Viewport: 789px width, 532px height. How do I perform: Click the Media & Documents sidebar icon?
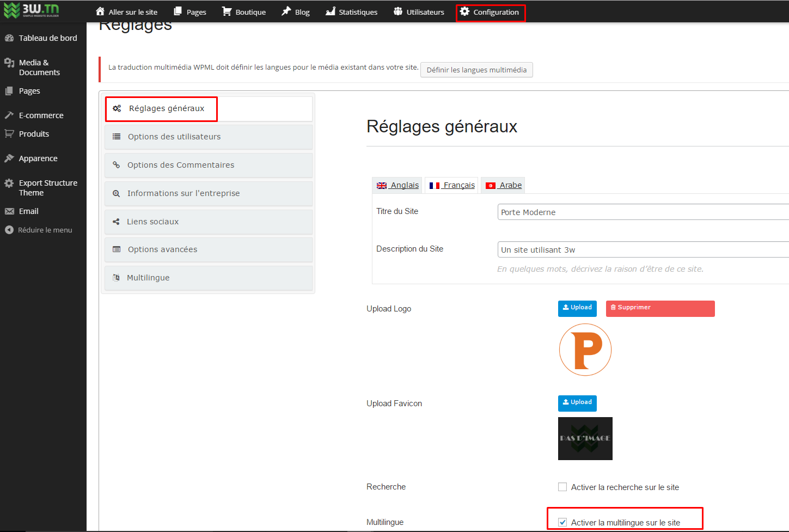click(9, 63)
